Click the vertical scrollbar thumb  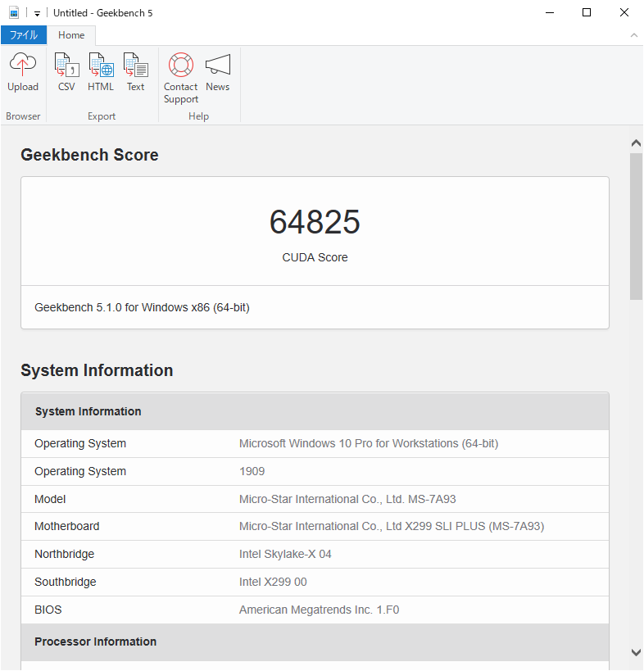click(x=637, y=227)
